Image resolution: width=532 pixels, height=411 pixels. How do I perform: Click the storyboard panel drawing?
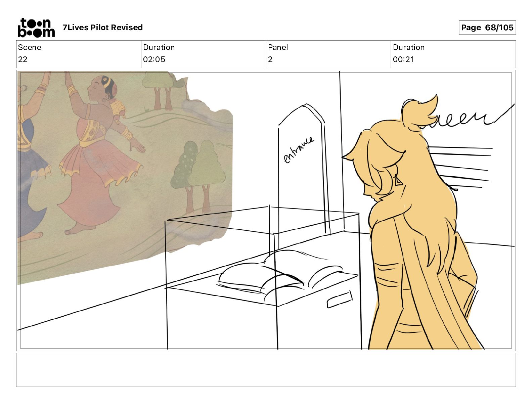click(x=266, y=211)
